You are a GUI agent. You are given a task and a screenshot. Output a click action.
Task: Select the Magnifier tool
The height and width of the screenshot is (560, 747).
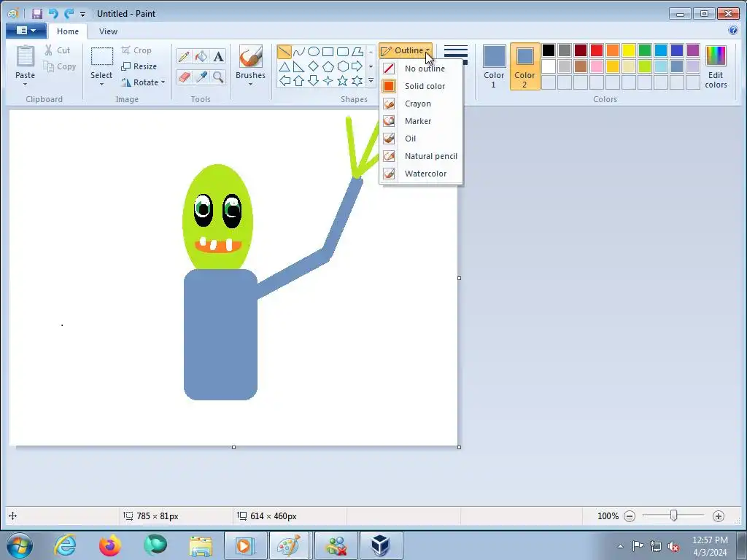pyautogui.click(x=218, y=77)
